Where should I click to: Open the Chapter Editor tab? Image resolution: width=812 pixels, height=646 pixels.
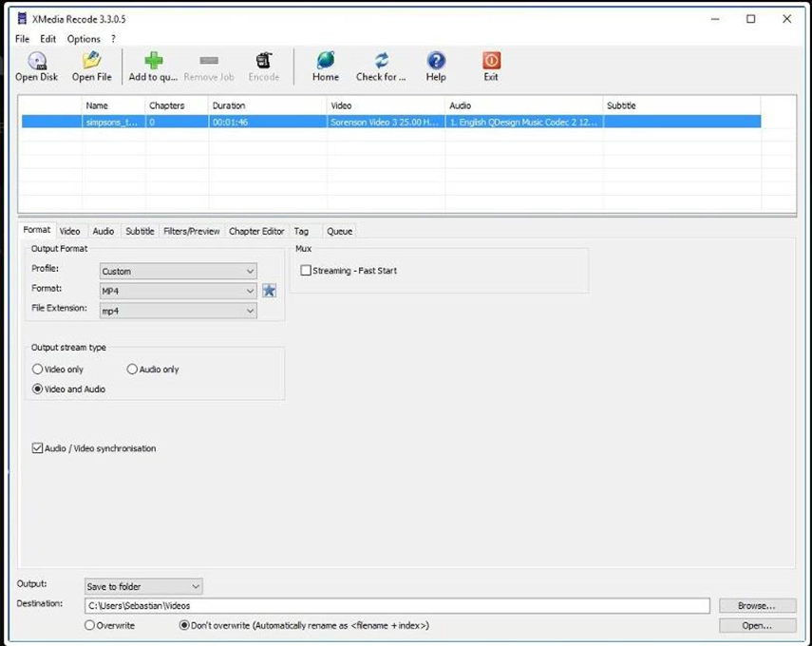[x=256, y=231]
